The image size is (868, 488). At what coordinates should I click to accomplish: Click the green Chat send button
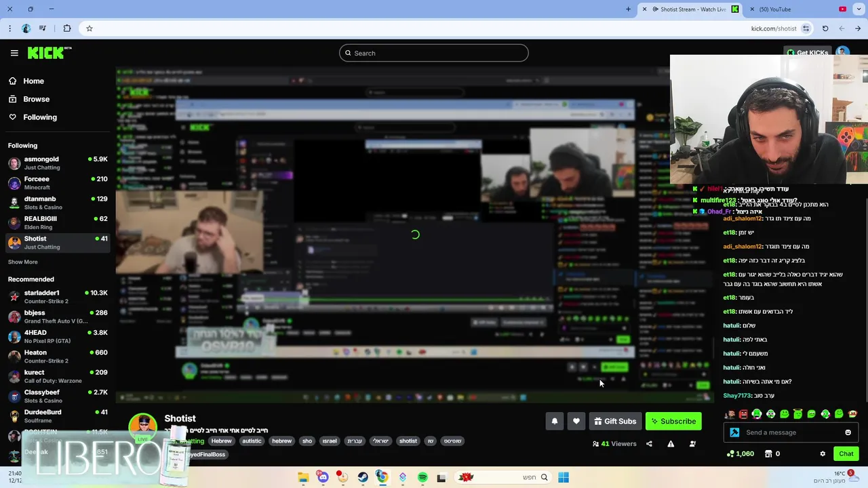tap(846, 453)
